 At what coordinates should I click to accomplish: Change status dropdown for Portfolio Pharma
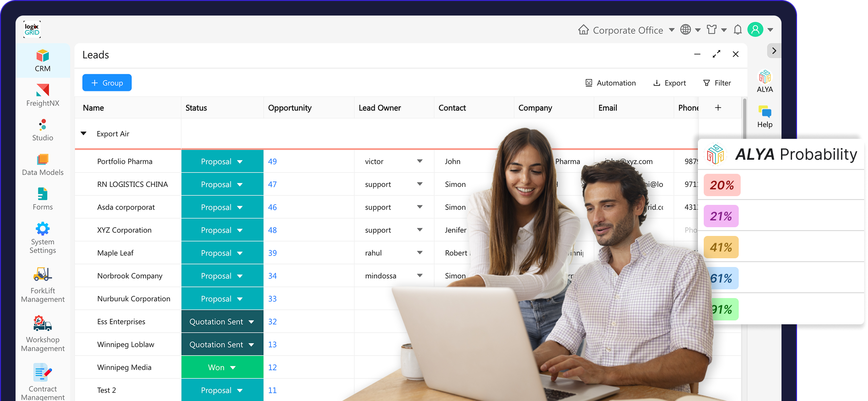[x=222, y=162]
